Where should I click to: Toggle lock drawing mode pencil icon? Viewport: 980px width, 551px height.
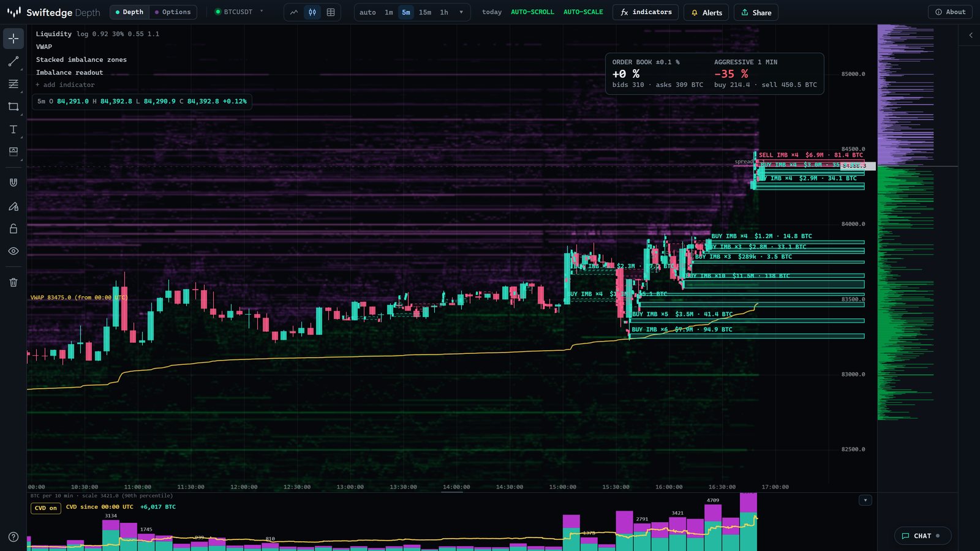coord(13,206)
